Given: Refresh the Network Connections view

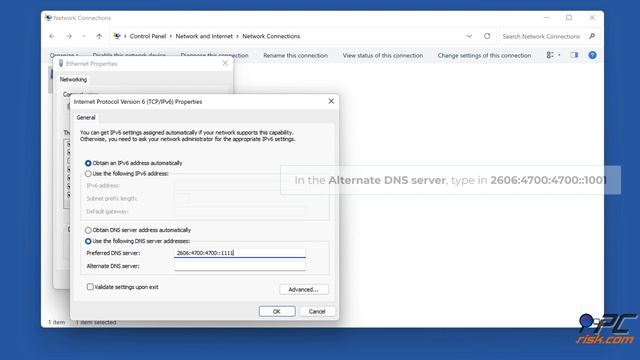Looking at the screenshot, I should pos(487,36).
